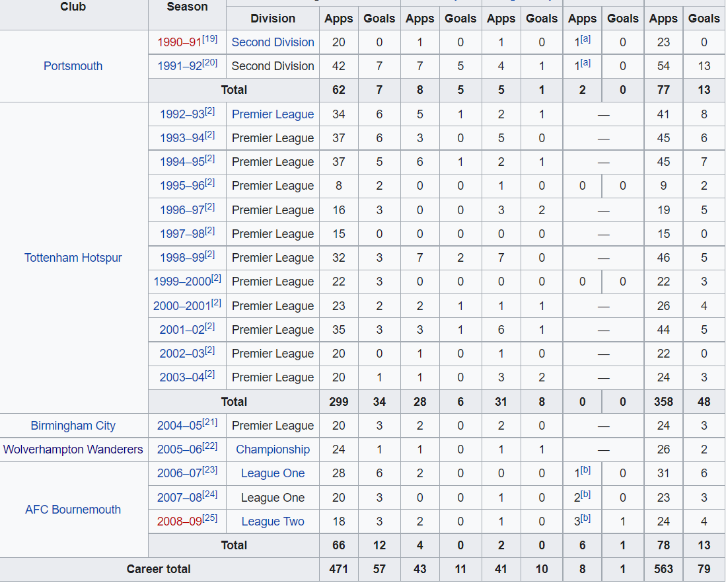Follow citation [21] beside 2004–05
Screen dimensions: 728x583
pyautogui.click(x=210, y=422)
